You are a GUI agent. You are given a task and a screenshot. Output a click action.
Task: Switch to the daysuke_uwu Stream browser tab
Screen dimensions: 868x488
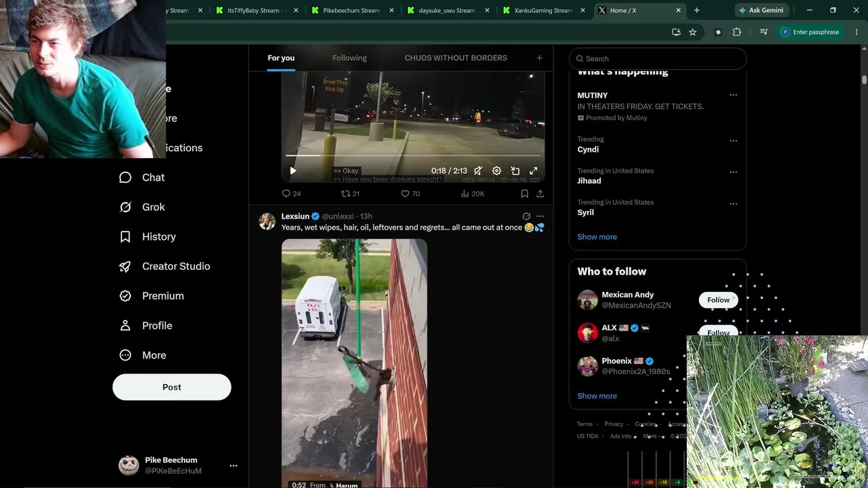[x=447, y=10]
